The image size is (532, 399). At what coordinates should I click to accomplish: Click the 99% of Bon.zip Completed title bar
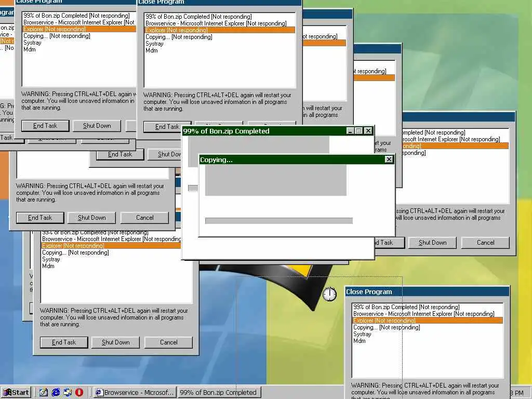[x=264, y=131]
